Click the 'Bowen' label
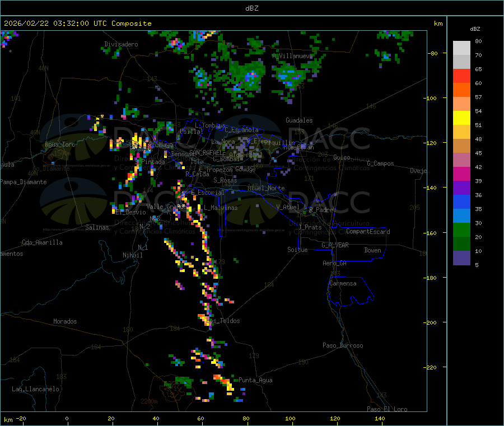This screenshot has height=426, width=504. (372, 250)
